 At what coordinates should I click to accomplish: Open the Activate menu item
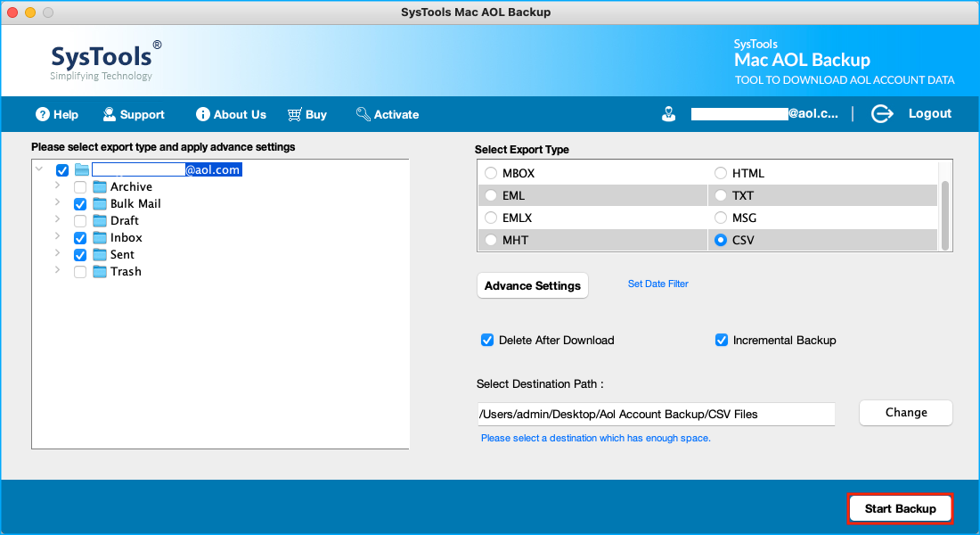[x=388, y=114]
